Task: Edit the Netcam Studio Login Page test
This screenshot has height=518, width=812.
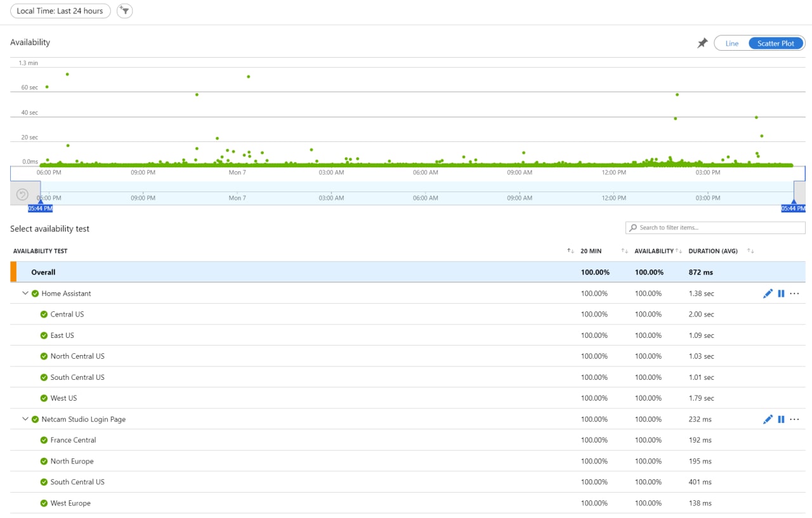Action: pos(768,419)
